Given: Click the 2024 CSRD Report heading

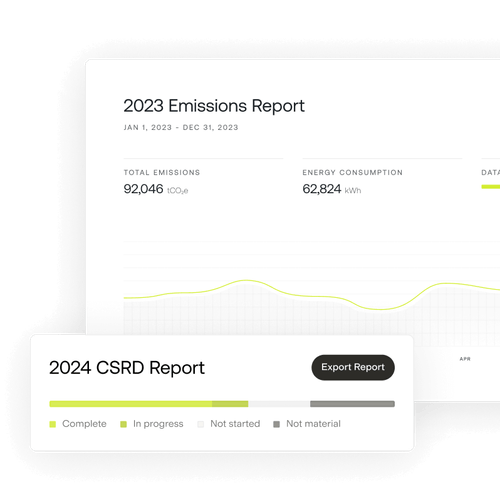Looking at the screenshot, I should pyautogui.click(x=127, y=368).
